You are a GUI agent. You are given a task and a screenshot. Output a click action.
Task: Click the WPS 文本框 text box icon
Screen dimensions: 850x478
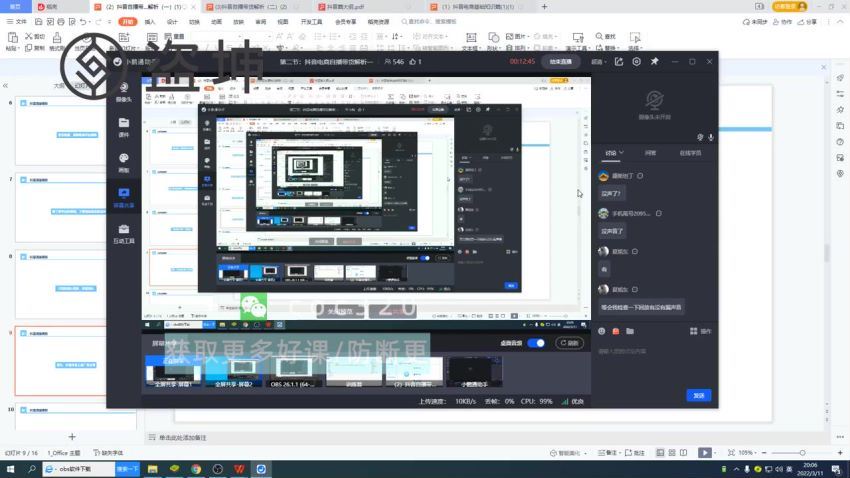(x=471, y=37)
